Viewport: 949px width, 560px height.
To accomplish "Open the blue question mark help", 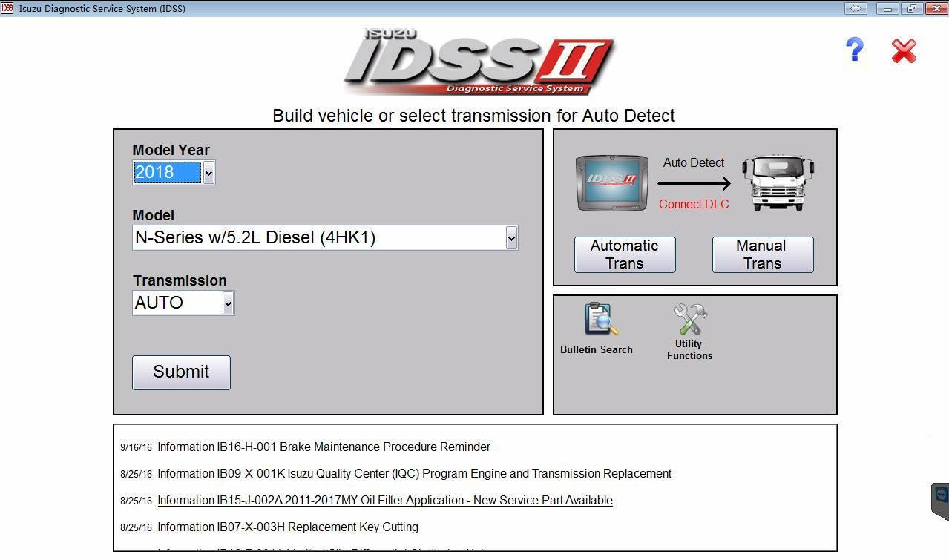I will [x=855, y=50].
